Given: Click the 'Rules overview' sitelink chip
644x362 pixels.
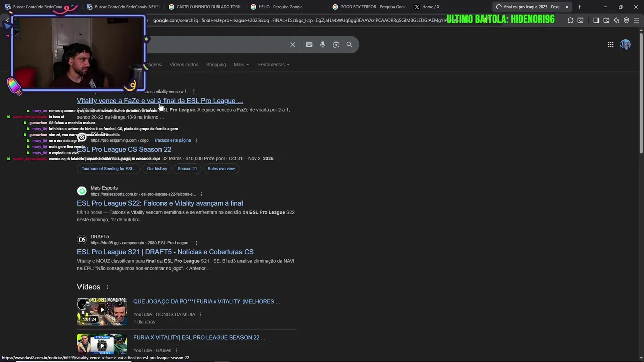Looking at the screenshot, I should point(221,169).
